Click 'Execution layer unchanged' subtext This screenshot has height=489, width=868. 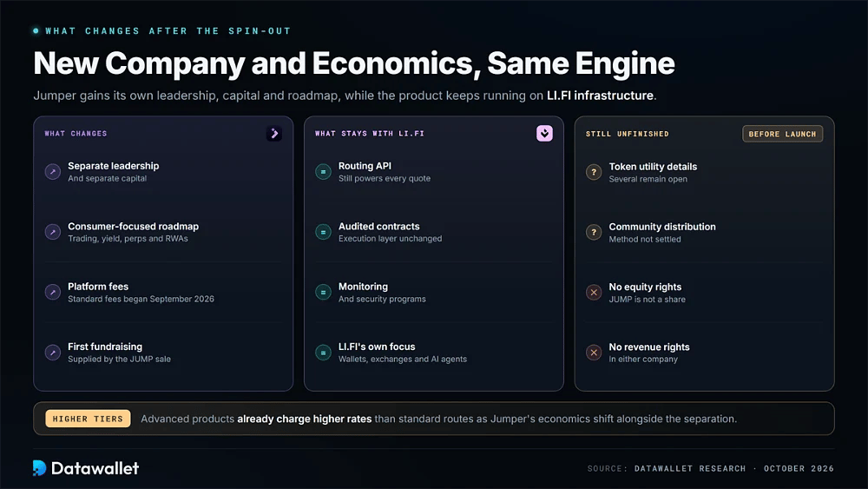[x=391, y=239]
